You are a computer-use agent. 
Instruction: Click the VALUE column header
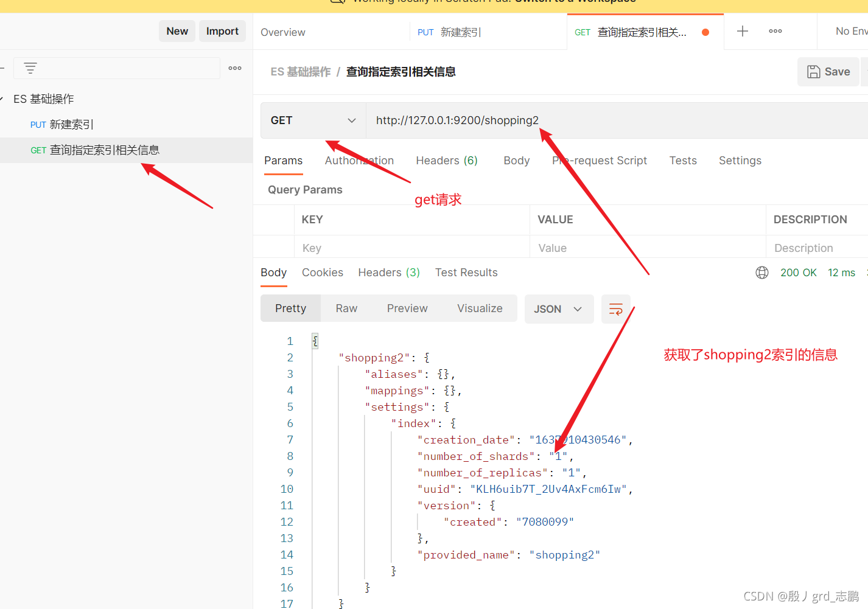tap(555, 220)
